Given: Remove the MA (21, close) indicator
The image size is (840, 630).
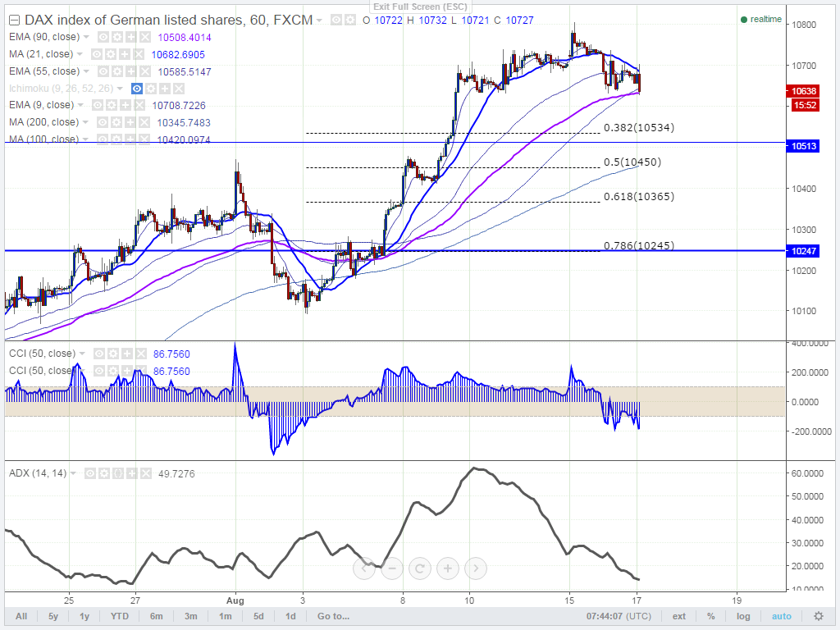Looking at the screenshot, I should 139,54.
